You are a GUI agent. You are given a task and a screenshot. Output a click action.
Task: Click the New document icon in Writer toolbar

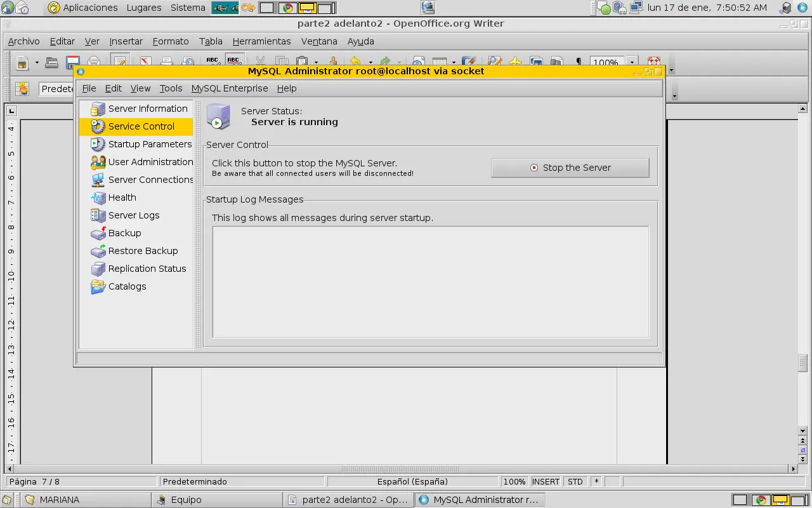(23, 62)
